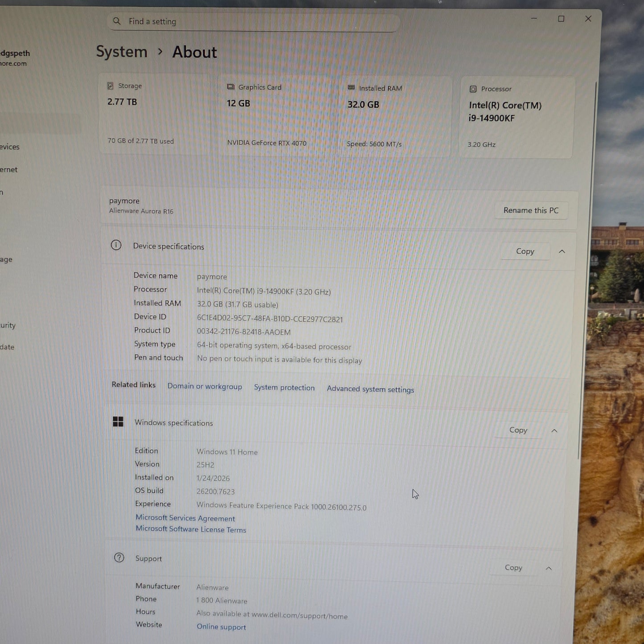Collapse the Support section chevron
644x644 pixels.
549,568
